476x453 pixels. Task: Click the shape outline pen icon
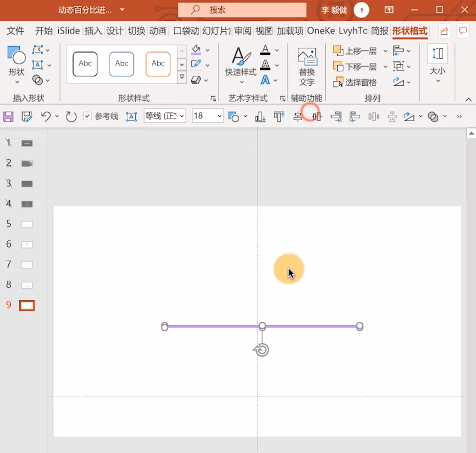[x=196, y=64]
